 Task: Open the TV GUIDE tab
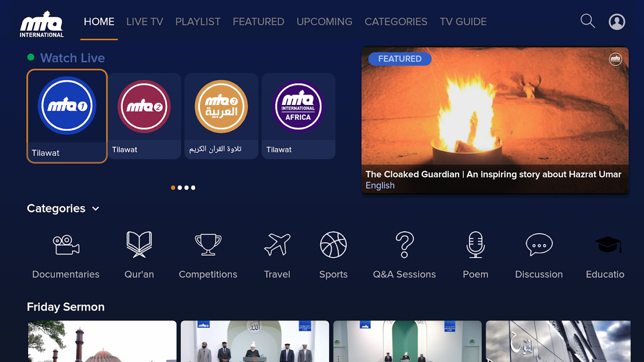point(463,22)
